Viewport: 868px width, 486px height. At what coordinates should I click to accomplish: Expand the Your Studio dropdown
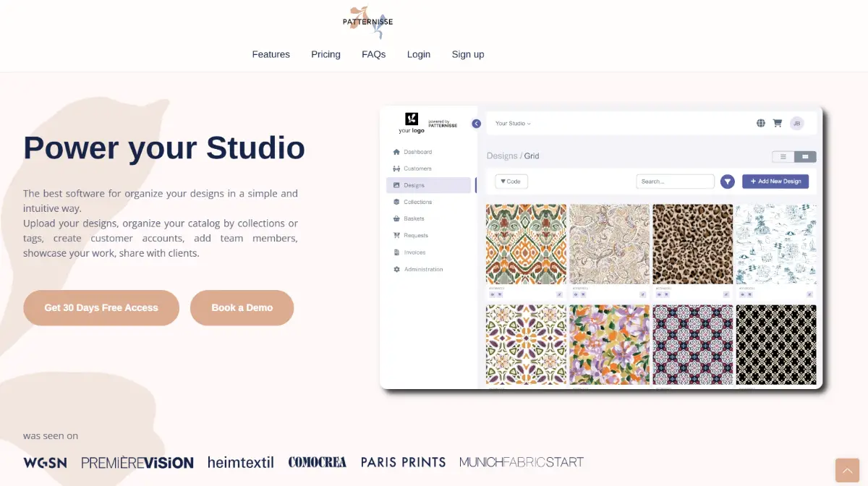513,124
